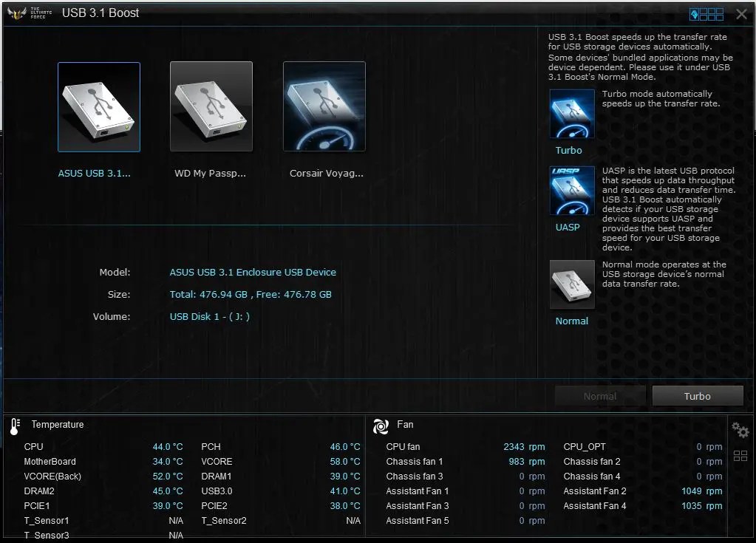Click the MotherBoard temperature 34.0 °C
This screenshot has width=756, height=543.
tap(168, 462)
